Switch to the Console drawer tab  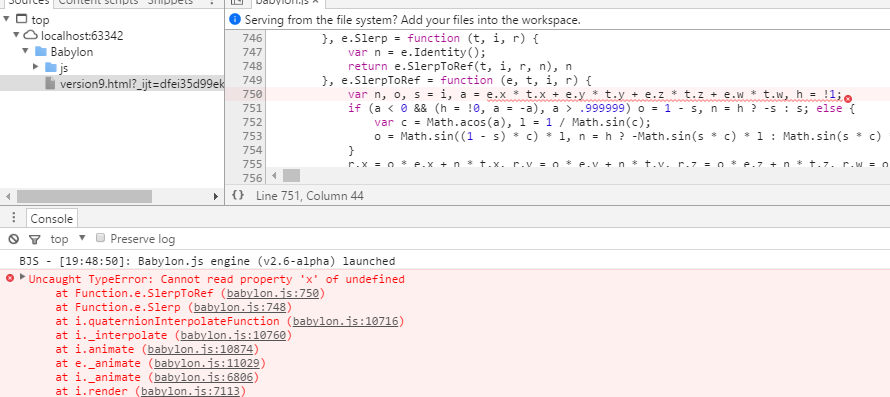click(x=52, y=219)
